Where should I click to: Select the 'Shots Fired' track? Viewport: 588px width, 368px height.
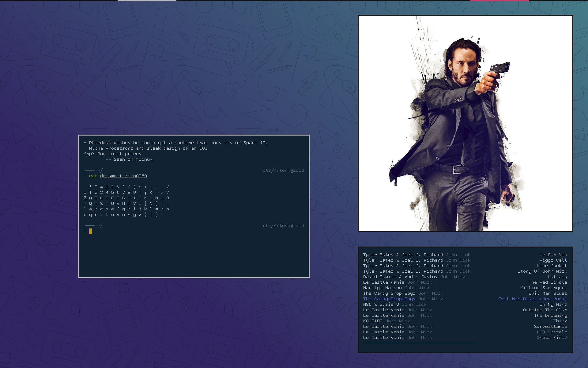pos(465,337)
